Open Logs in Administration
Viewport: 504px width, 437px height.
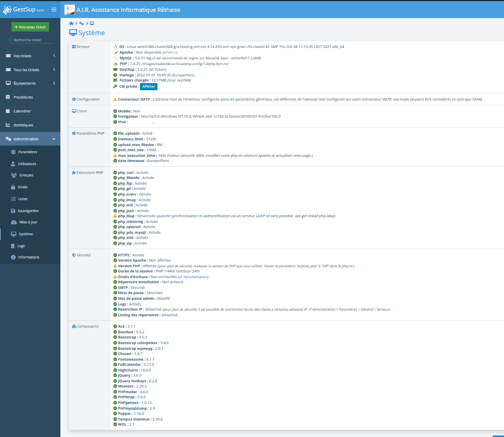click(x=21, y=246)
